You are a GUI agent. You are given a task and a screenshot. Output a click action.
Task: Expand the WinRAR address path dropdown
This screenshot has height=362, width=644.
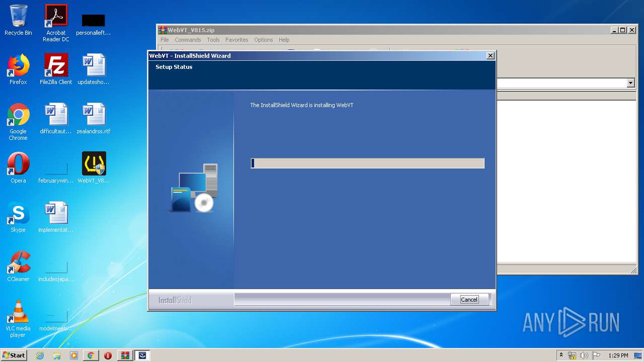[x=631, y=83]
